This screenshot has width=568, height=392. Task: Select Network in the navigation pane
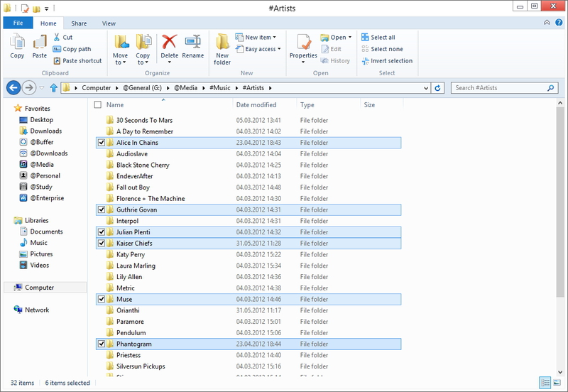(33, 310)
